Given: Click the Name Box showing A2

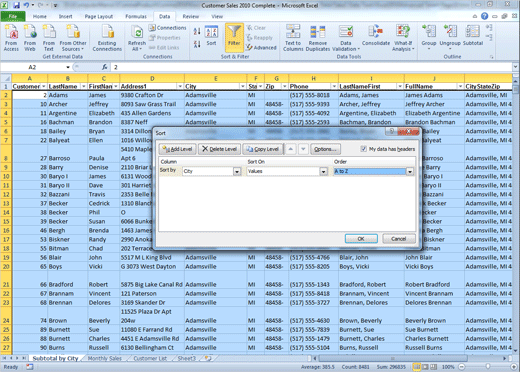Looking at the screenshot, I should click(32, 67).
